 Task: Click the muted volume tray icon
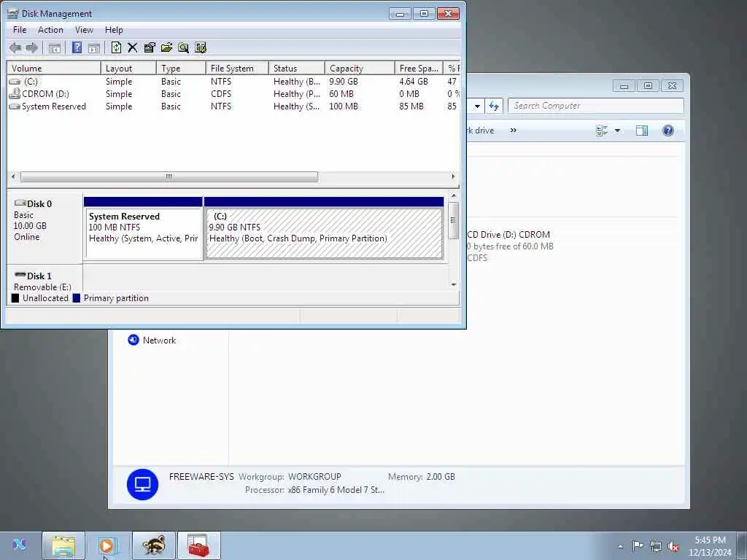(x=673, y=546)
